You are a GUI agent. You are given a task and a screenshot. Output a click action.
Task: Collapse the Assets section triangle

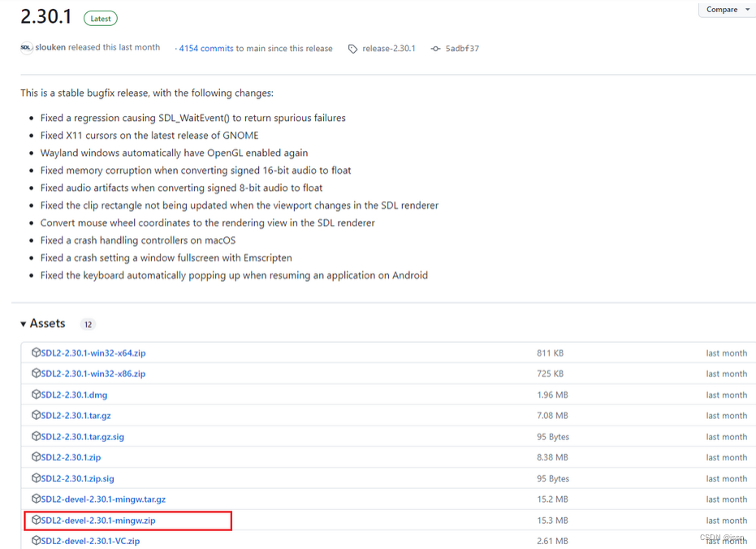point(23,324)
